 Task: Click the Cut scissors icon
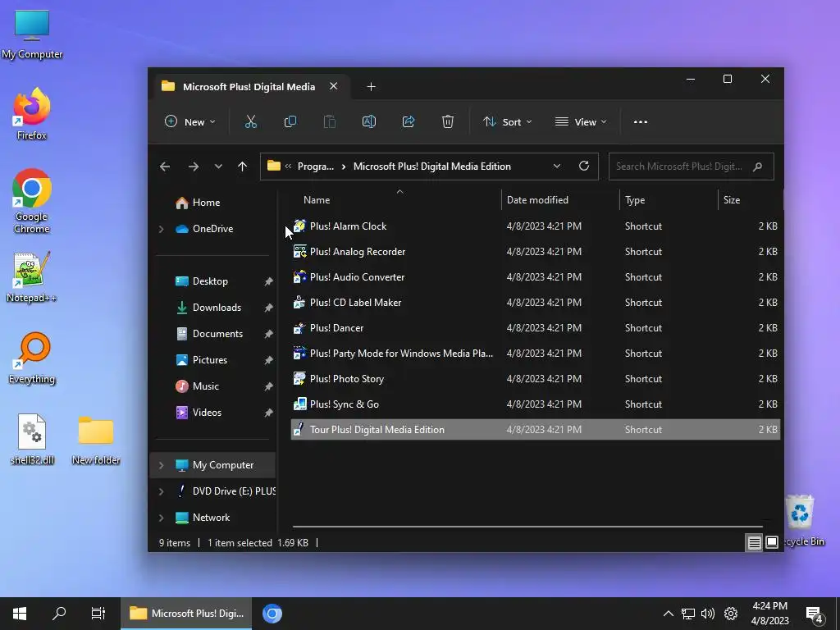[251, 121]
